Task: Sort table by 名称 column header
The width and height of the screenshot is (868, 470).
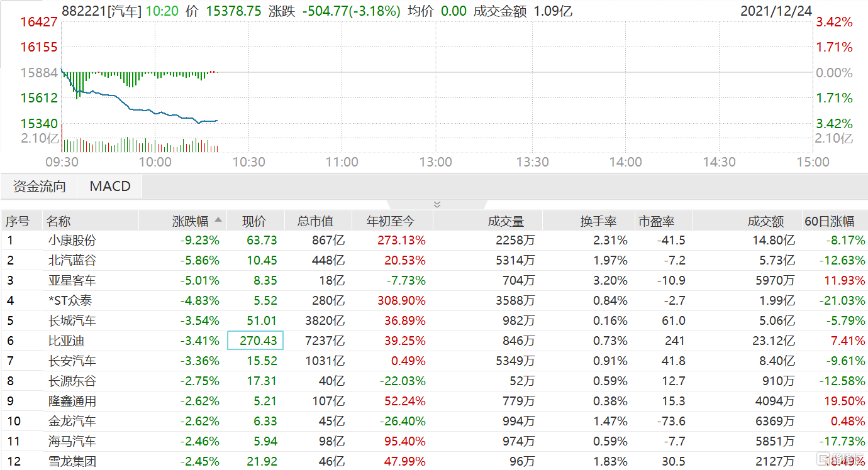Action: 59,221
